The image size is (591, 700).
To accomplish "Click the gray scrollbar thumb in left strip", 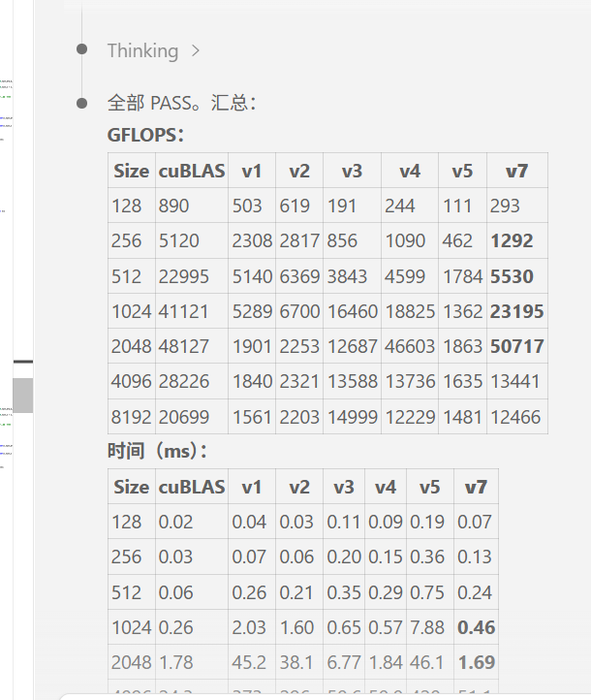I will click(22, 396).
